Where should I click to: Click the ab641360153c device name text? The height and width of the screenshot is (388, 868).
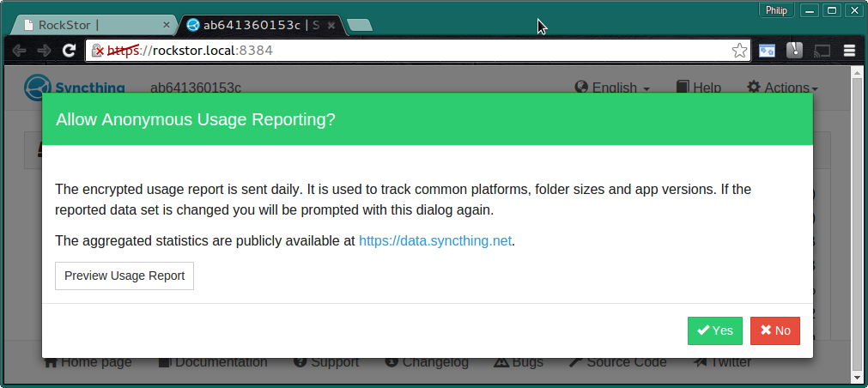pyautogui.click(x=196, y=88)
